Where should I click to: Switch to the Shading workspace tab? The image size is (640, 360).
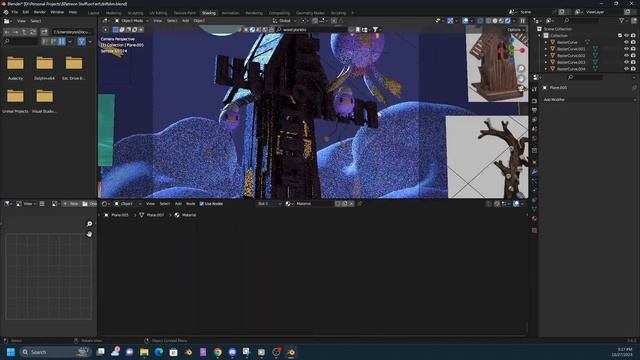click(209, 13)
